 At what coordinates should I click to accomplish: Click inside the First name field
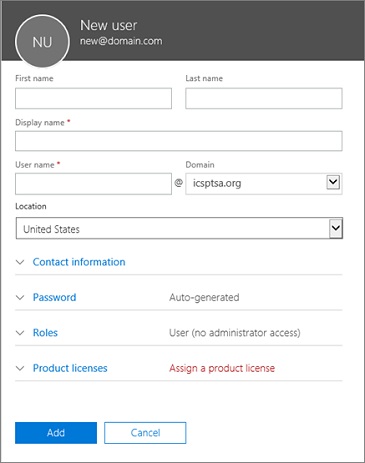(x=93, y=98)
